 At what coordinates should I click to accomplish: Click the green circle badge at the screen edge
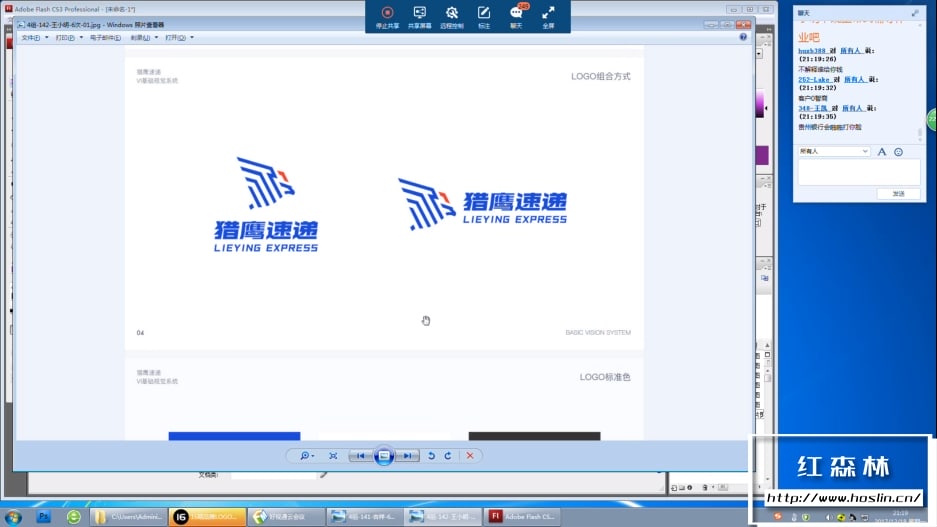tap(932, 120)
